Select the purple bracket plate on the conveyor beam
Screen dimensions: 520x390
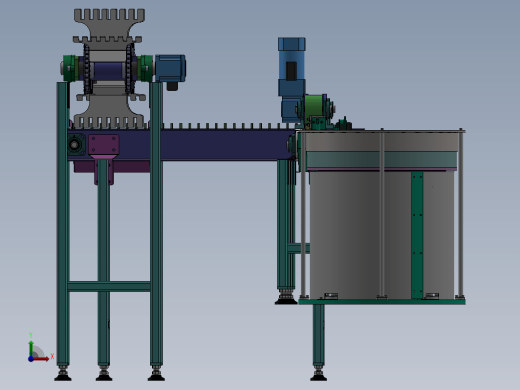tap(104, 145)
